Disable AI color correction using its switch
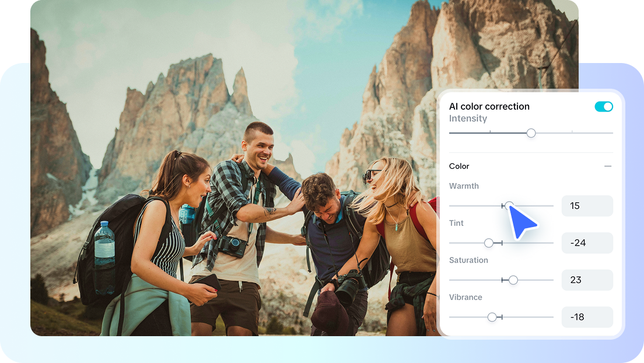The height and width of the screenshot is (363, 644). (603, 106)
